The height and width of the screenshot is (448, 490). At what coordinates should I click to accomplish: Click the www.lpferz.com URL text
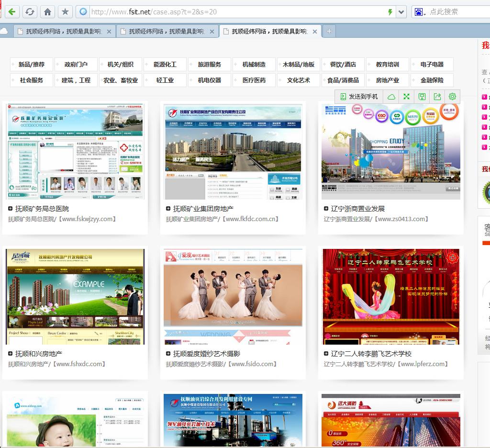point(423,364)
